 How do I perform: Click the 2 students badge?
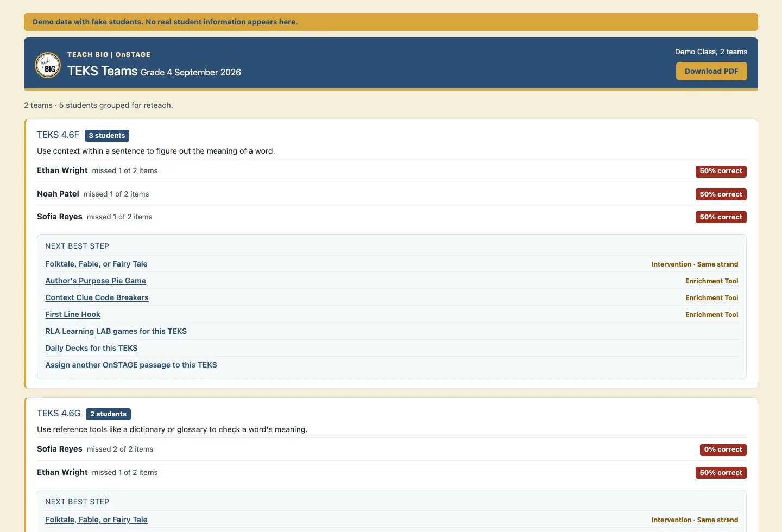click(108, 414)
